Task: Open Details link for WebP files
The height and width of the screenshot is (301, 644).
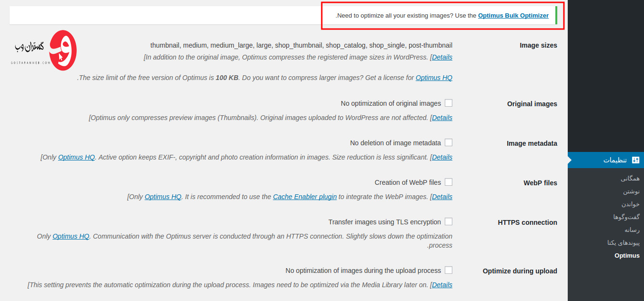Action: [x=442, y=197]
